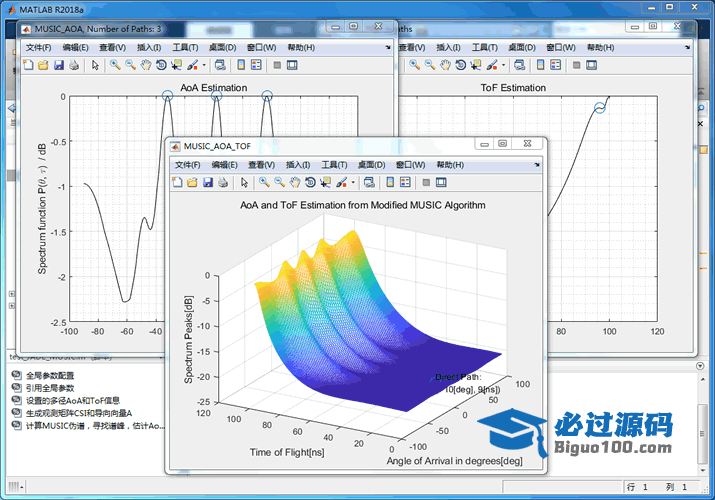
Task: Open 桌面(D) menu in MUSIC_AOA window
Action: point(222,47)
